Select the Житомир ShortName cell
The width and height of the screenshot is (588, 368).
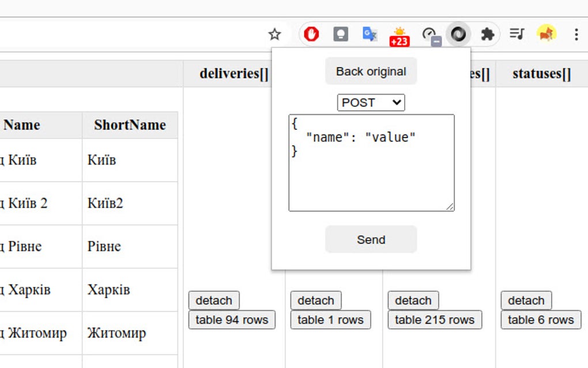tap(130, 333)
